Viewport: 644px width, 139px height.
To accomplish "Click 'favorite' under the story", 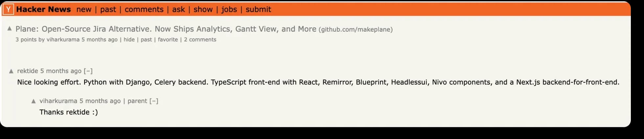I will [168, 40].
